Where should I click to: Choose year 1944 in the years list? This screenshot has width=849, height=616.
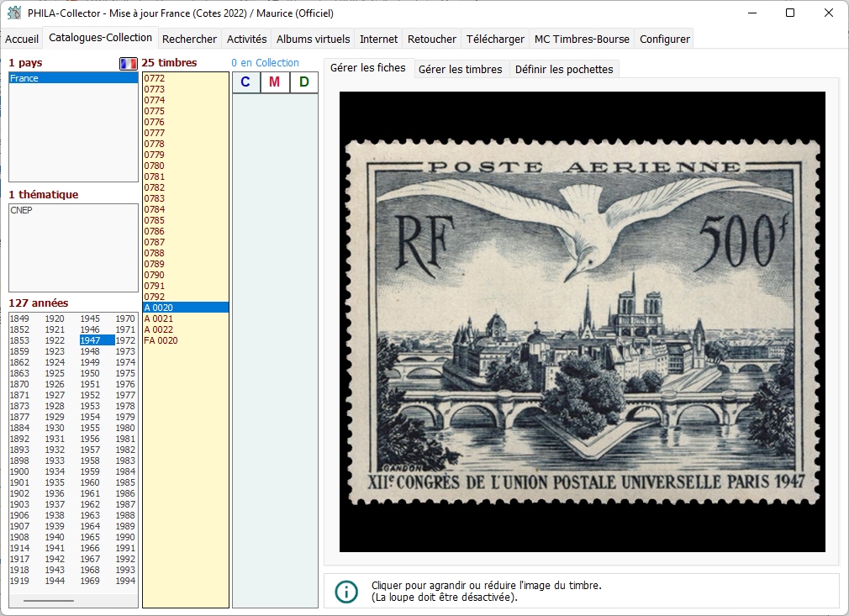[55, 581]
